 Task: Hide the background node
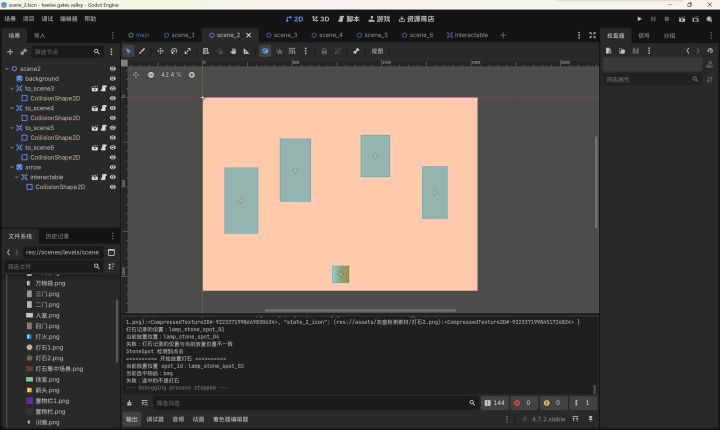click(x=112, y=79)
